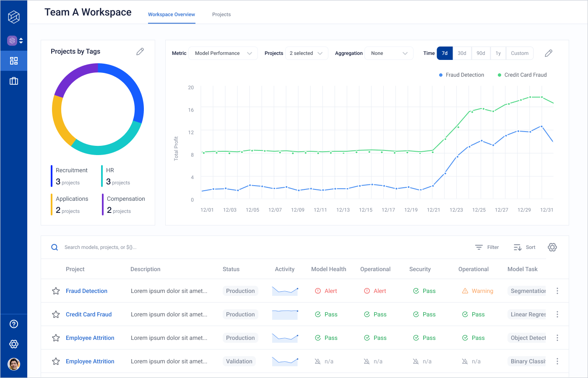Image resolution: width=588 pixels, height=378 pixels.
Task: Open the Workspace Overview tab
Action: click(x=171, y=14)
